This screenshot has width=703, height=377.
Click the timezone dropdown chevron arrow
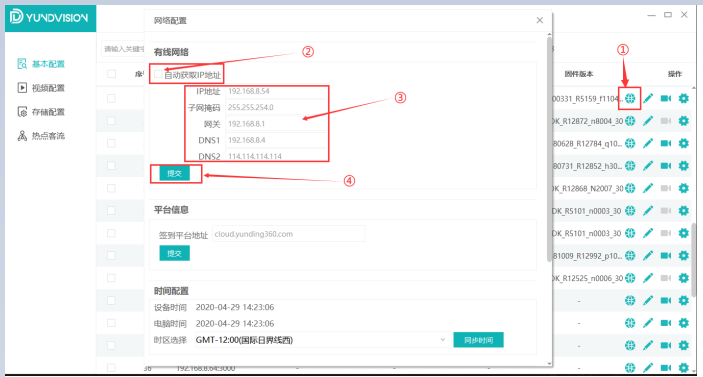tap(443, 340)
